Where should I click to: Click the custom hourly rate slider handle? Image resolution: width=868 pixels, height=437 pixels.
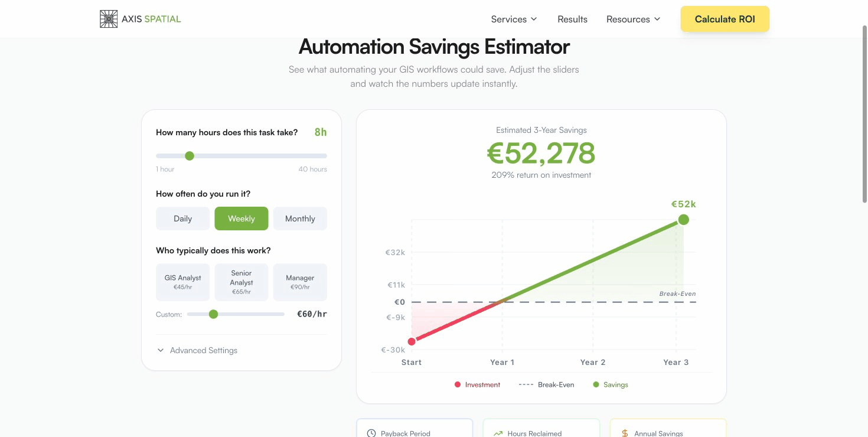coord(214,314)
